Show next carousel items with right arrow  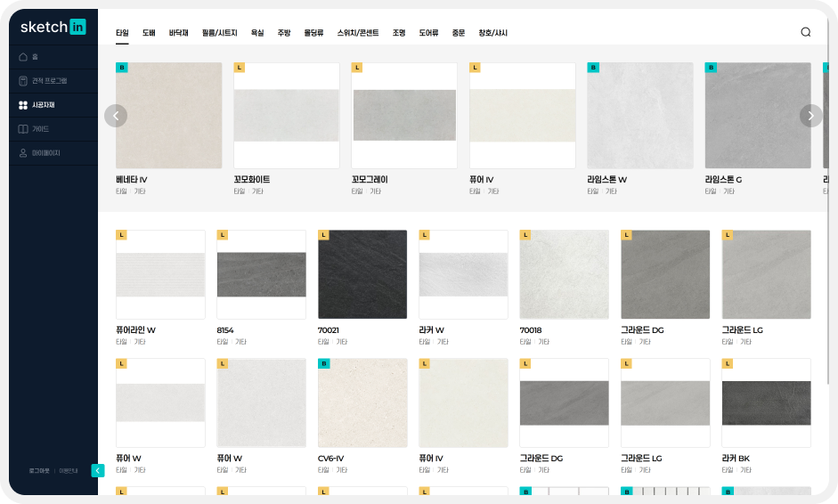810,116
